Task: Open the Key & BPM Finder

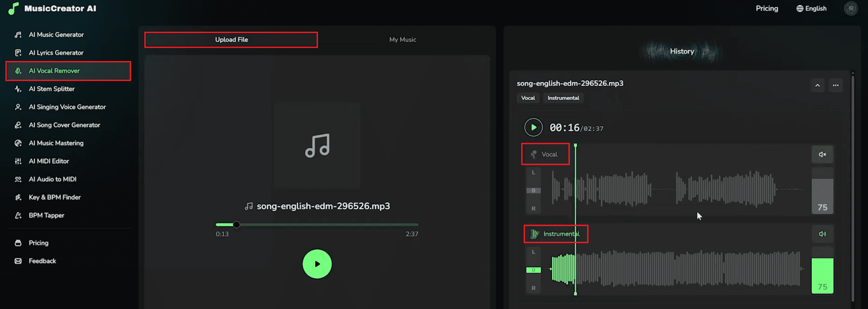Action: pos(54,197)
